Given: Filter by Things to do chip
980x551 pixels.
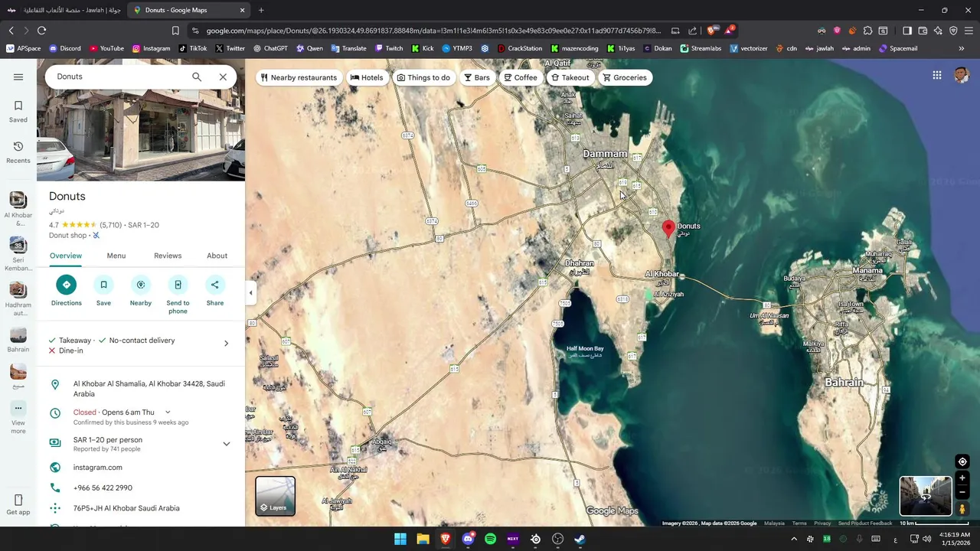Looking at the screenshot, I should tap(423, 77).
